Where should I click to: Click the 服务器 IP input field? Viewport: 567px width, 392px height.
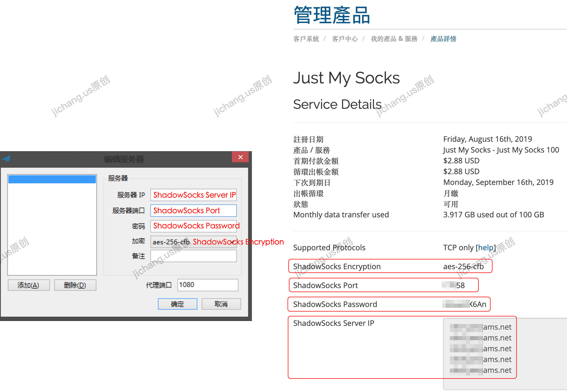pyautogui.click(x=193, y=195)
